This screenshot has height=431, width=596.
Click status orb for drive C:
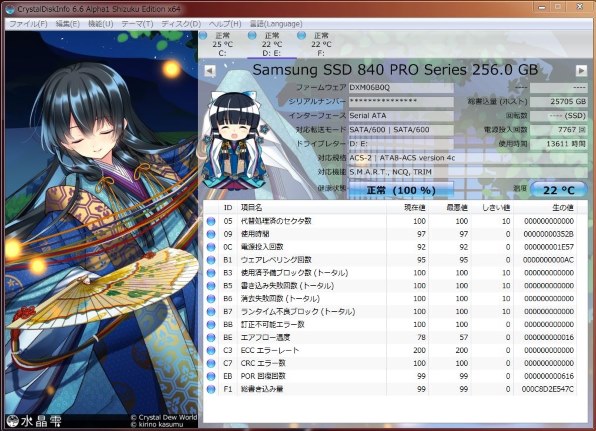[203, 36]
